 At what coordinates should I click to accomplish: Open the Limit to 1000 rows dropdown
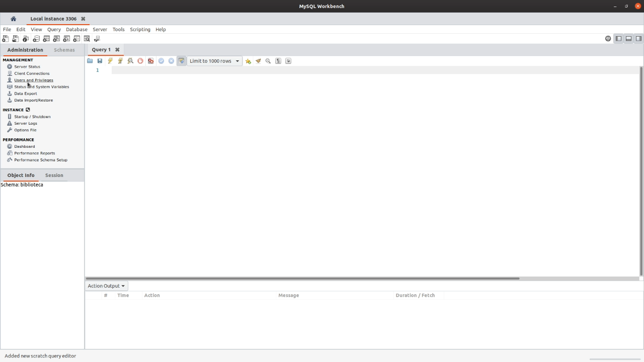click(x=214, y=61)
